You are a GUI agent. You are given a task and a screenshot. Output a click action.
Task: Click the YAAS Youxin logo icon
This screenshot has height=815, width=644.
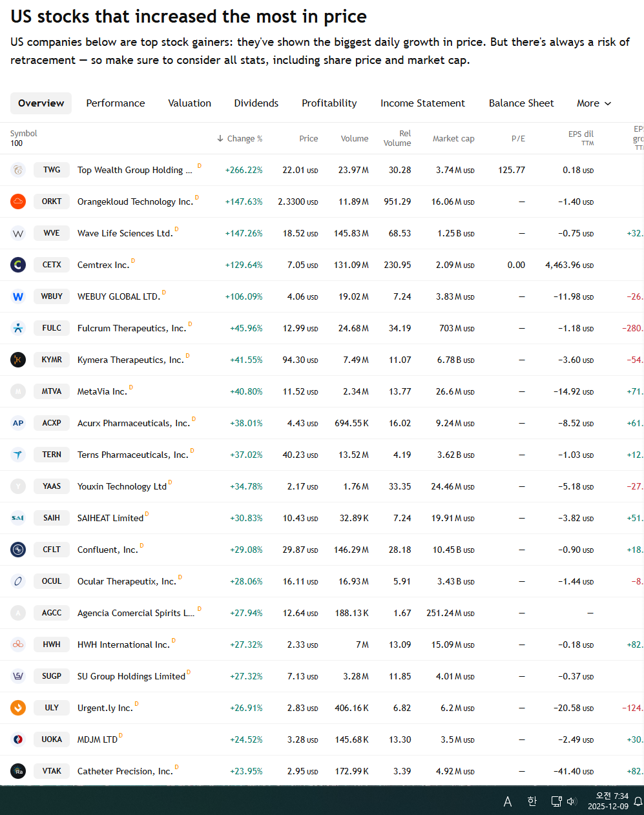tap(18, 486)
